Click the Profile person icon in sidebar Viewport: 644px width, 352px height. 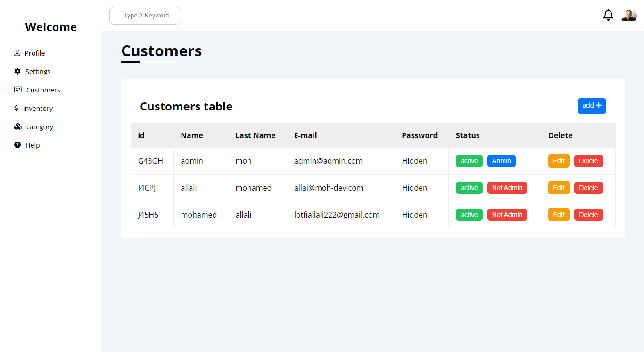17,53
